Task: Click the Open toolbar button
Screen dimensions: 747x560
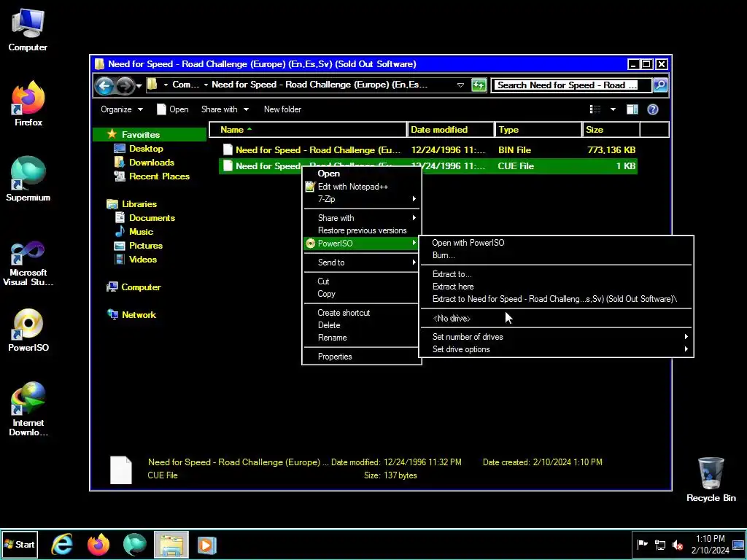Action: pyautogui.click(x=172, y=109)
